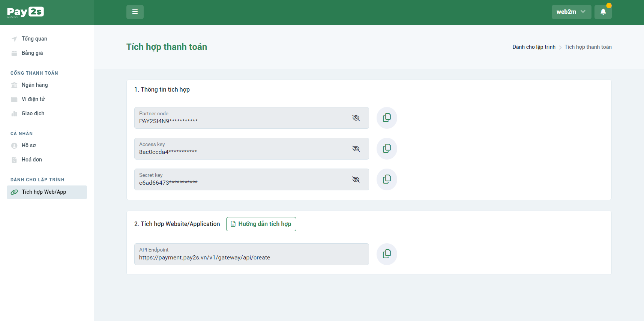
Task: Click the Tích hợp Web/App link icon
Action: [14, 192]
